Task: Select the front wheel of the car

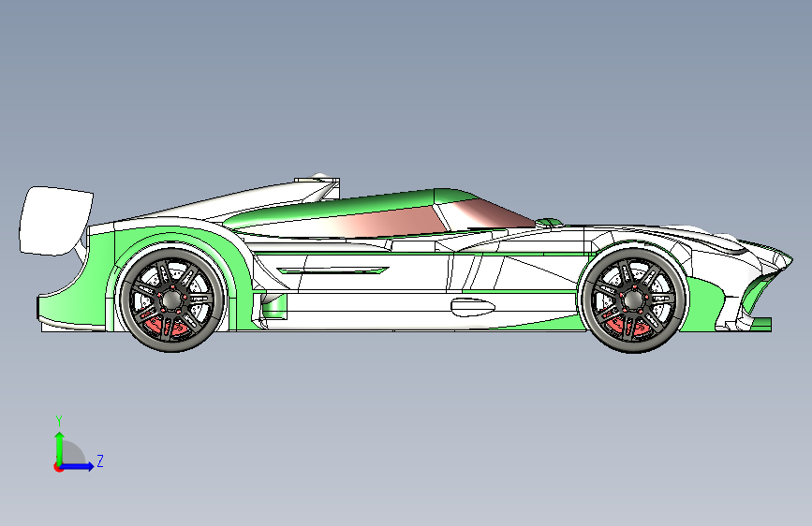Action: [634, 300]
